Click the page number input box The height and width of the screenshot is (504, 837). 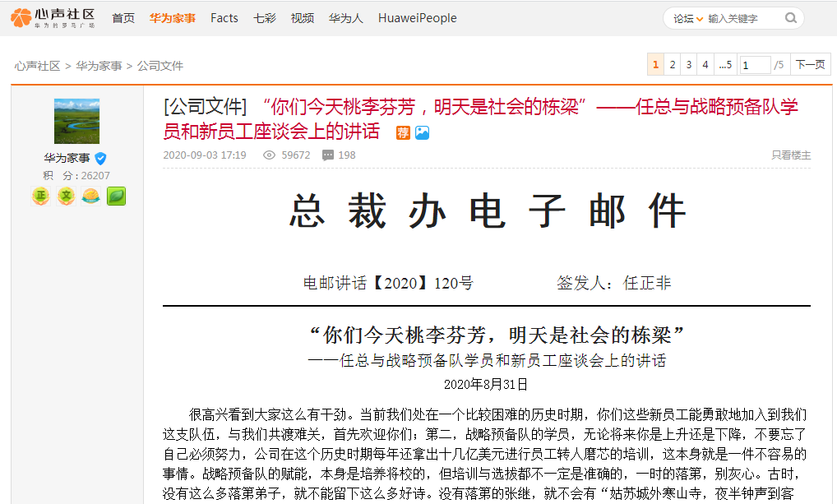755,65
